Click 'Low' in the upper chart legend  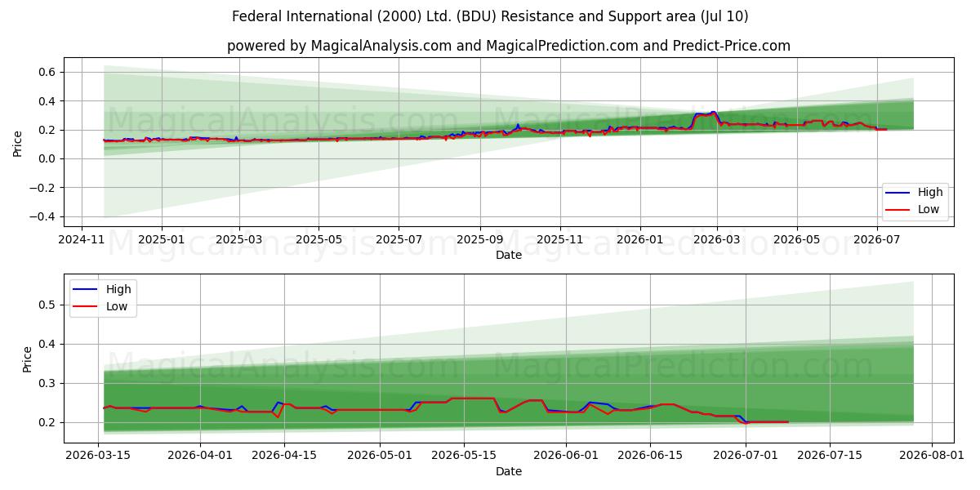click(929, 209)
